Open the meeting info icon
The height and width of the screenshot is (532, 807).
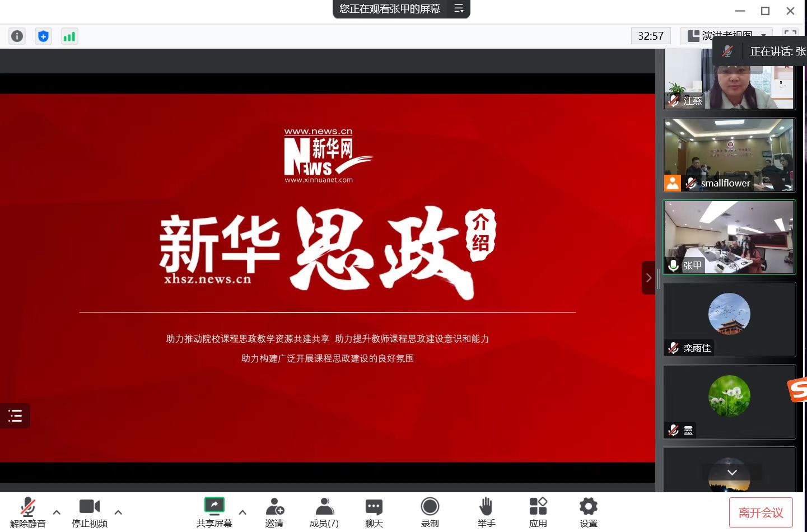pos(17,36)
